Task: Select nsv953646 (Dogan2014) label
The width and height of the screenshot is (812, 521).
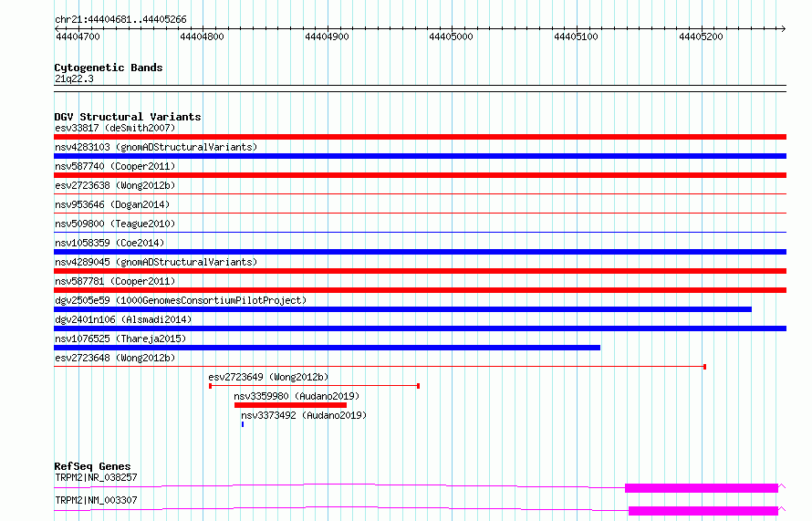Action: [112, 204]
